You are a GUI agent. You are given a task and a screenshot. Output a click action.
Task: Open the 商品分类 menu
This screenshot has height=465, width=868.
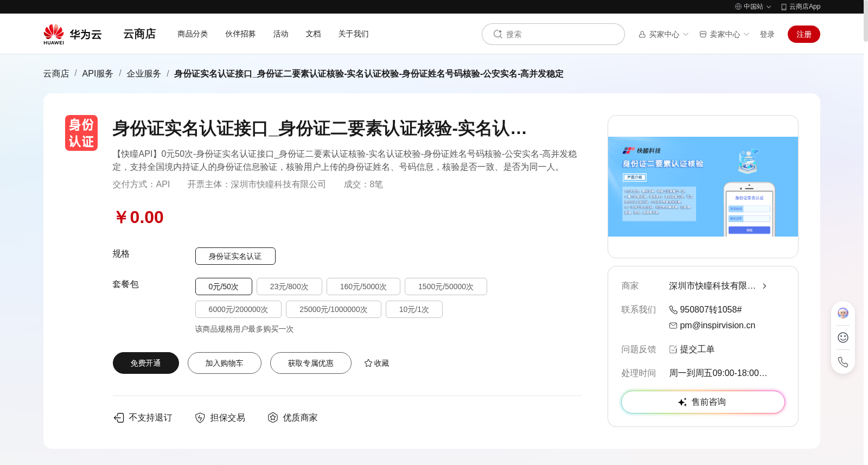tap(193, 34)
